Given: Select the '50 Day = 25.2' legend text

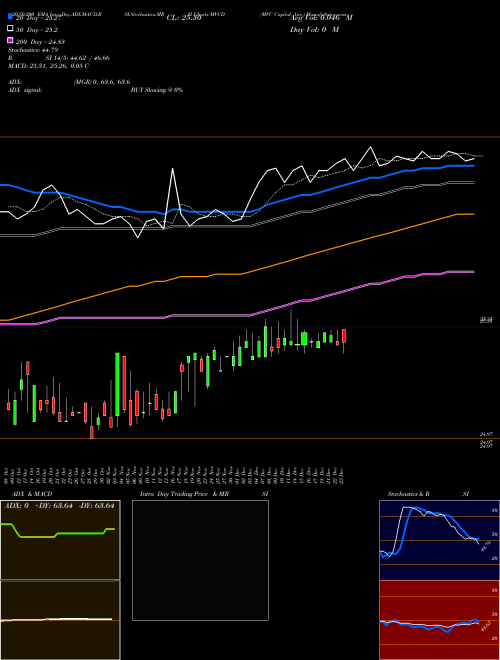Looking at the screenshot, I should click(x=37, y=30).
